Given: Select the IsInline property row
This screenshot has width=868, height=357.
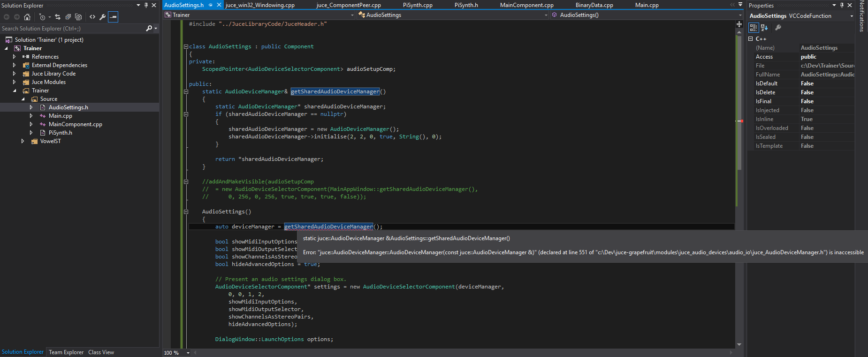Looking at the screenshot, I should pyautogui.click(x=801, y=119).
